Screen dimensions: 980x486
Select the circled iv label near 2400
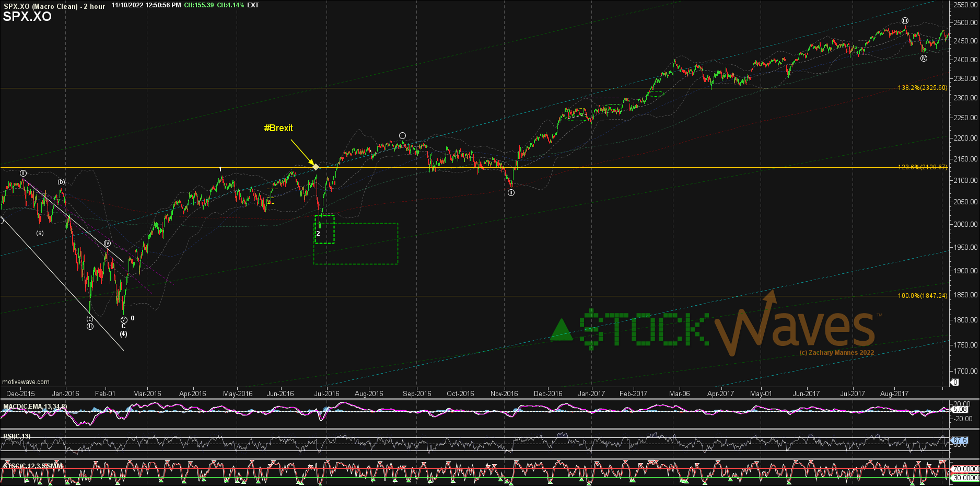pyautogui.click(x=924, y=59)
